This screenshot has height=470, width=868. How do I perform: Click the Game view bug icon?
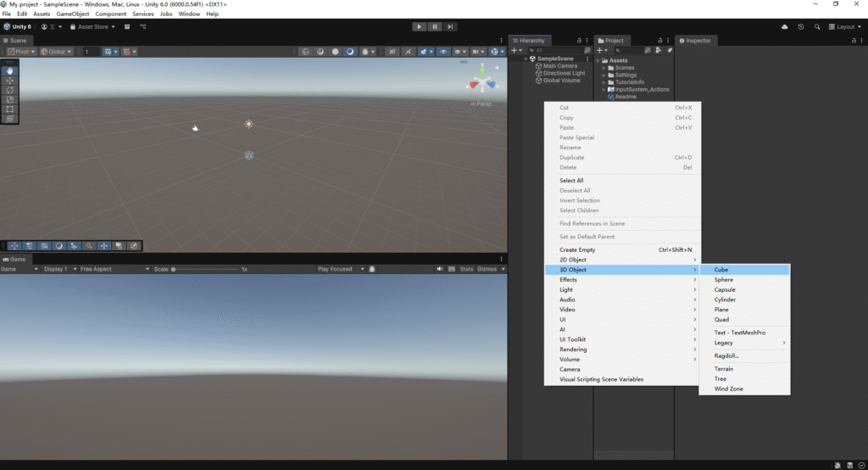point(372,270)
